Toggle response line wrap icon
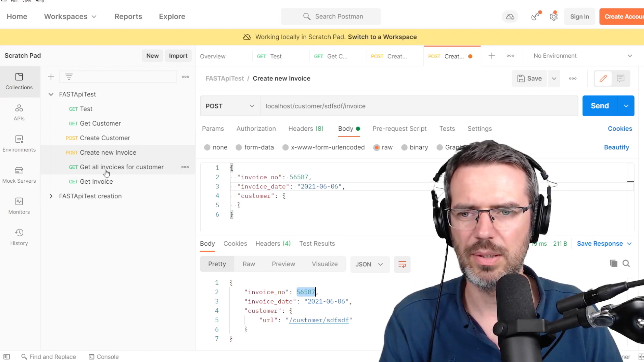The width and height of the screenshot is (644, 362). point(402,265)
